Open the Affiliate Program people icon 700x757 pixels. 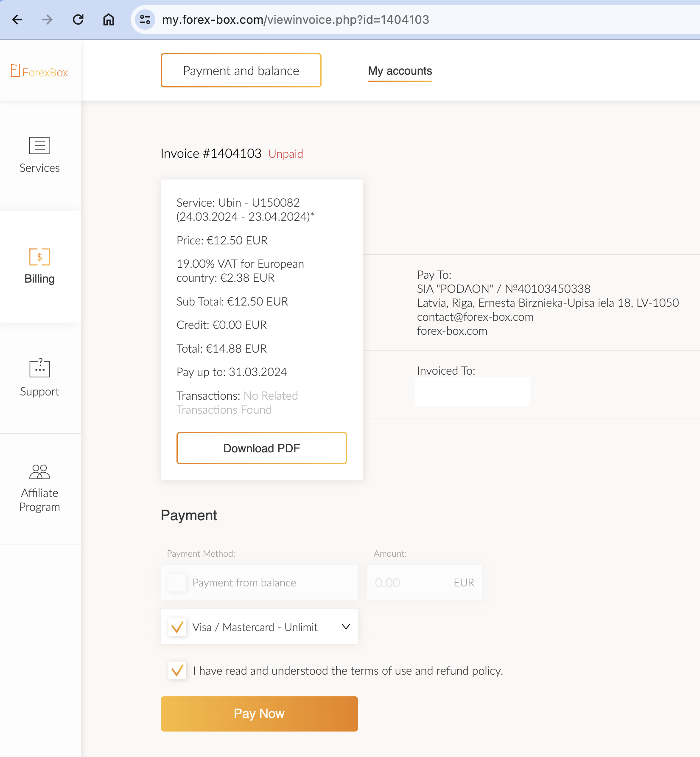tap(39, 471)
